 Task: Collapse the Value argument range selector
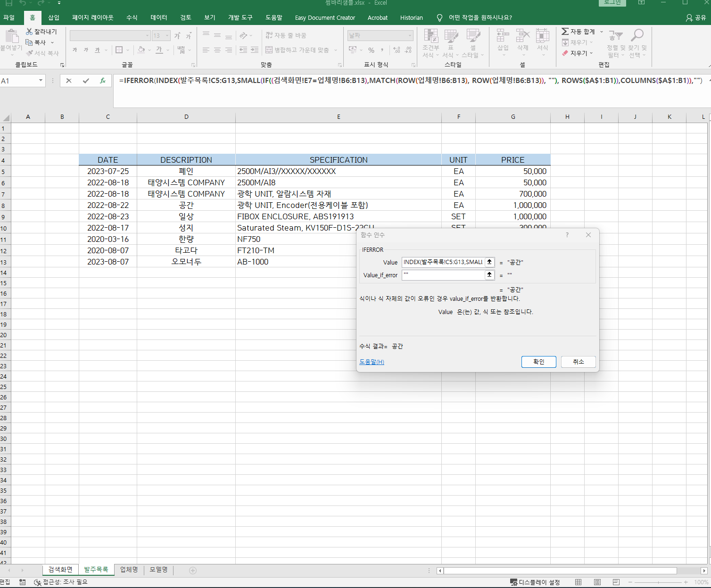[490, 262]
